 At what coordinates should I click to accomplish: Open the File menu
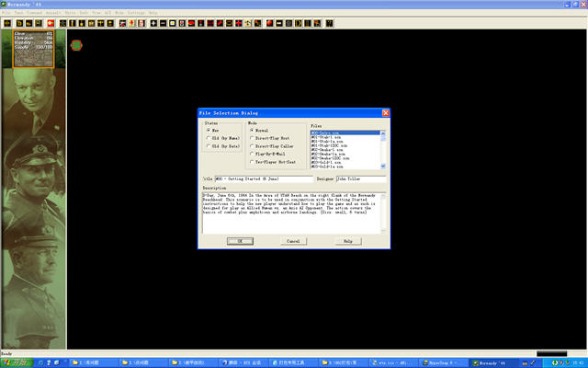pos(6,12)
